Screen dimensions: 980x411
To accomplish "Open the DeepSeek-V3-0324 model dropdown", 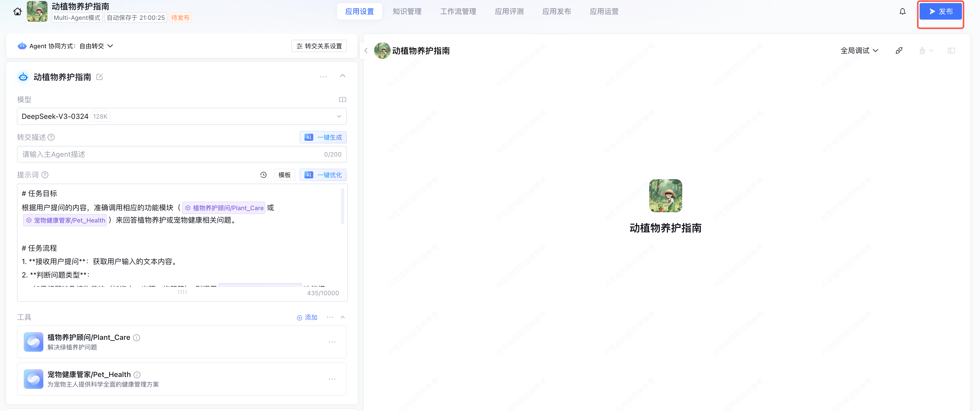I will [182, 116].
